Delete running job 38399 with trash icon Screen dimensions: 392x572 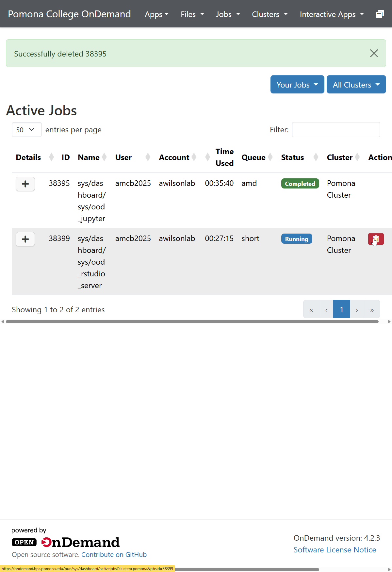[376, 239]
